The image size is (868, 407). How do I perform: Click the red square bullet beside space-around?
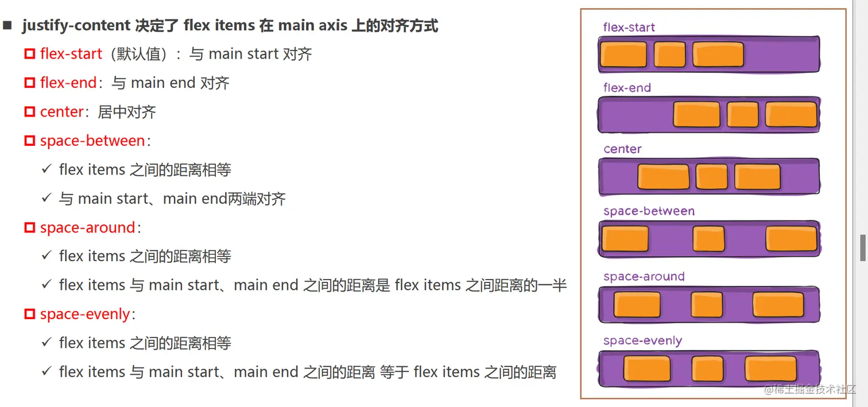pyautogui.click(x=30, y=228)
